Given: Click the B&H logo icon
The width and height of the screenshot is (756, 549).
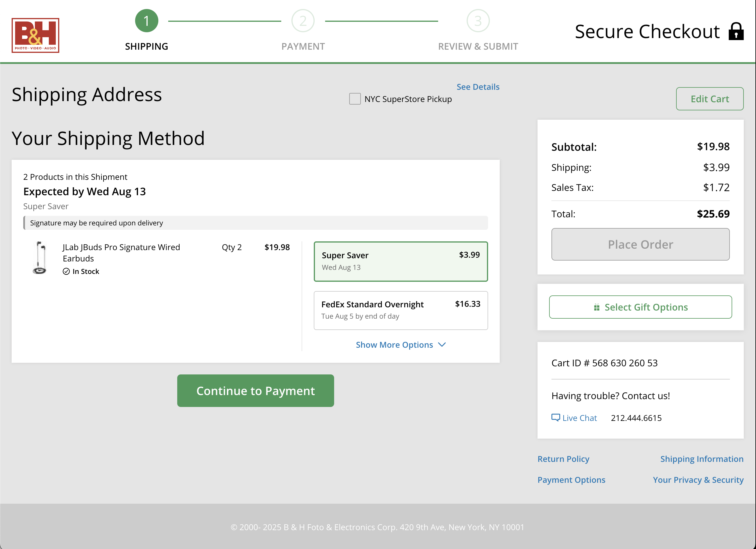Looking at the screenshot, I should (x=35, y=35).
